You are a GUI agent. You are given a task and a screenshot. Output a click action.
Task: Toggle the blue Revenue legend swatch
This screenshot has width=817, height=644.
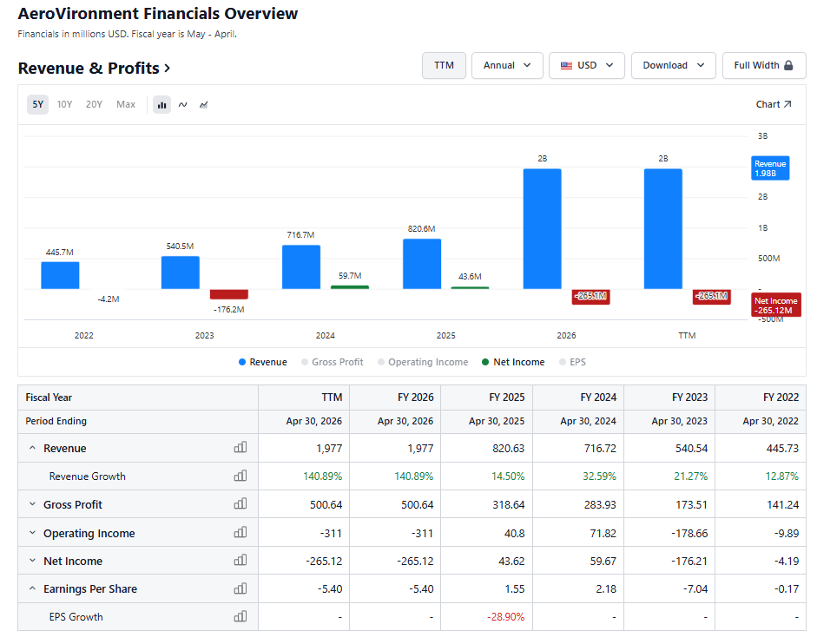(x=241, y=362)
